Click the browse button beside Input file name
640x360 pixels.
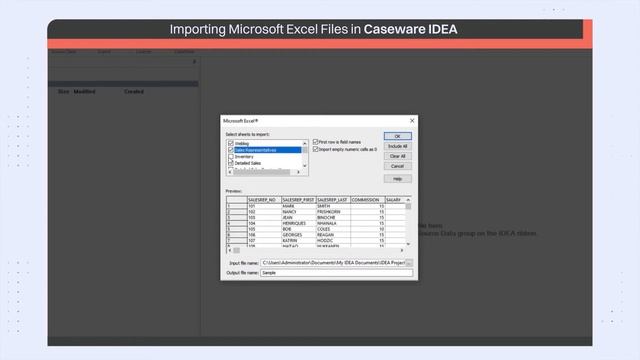[409, 263]
